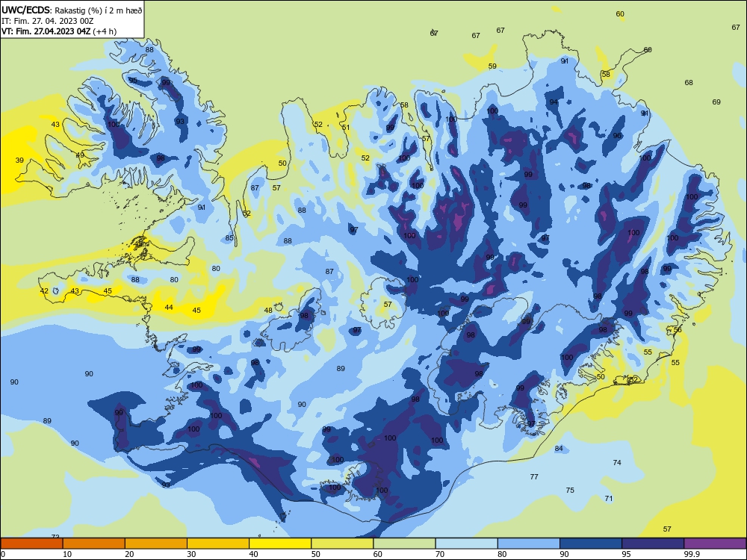Click the legend tick label '99.9'

pos(692,554)
